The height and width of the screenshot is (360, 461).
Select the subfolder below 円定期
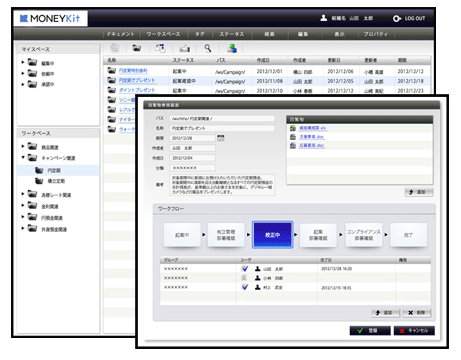56,181
